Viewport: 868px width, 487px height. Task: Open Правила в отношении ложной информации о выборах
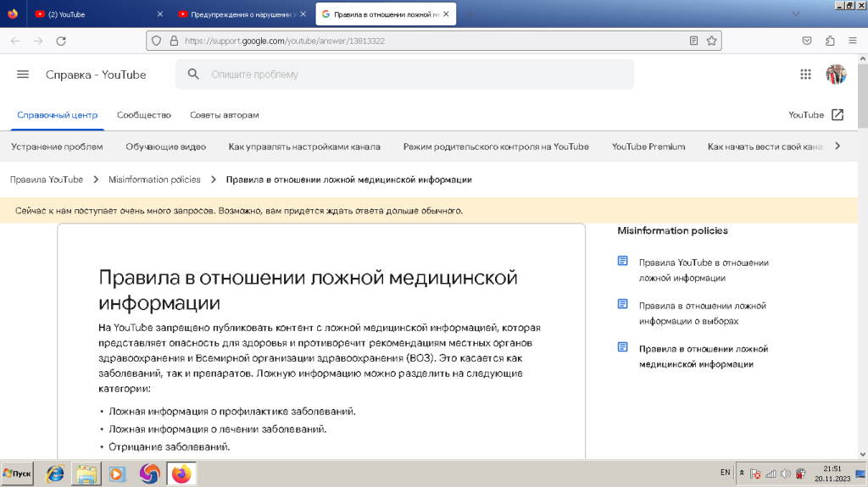[x=702, y=313]
